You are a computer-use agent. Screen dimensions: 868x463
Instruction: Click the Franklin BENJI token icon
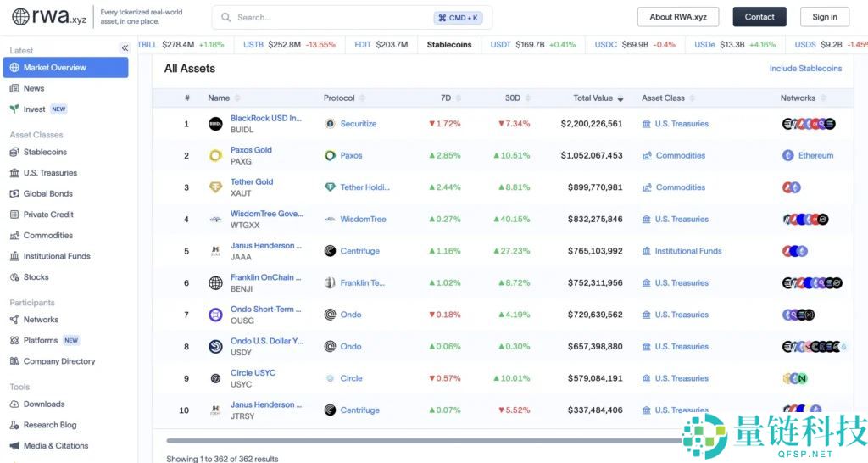click(x=215, y=283)
